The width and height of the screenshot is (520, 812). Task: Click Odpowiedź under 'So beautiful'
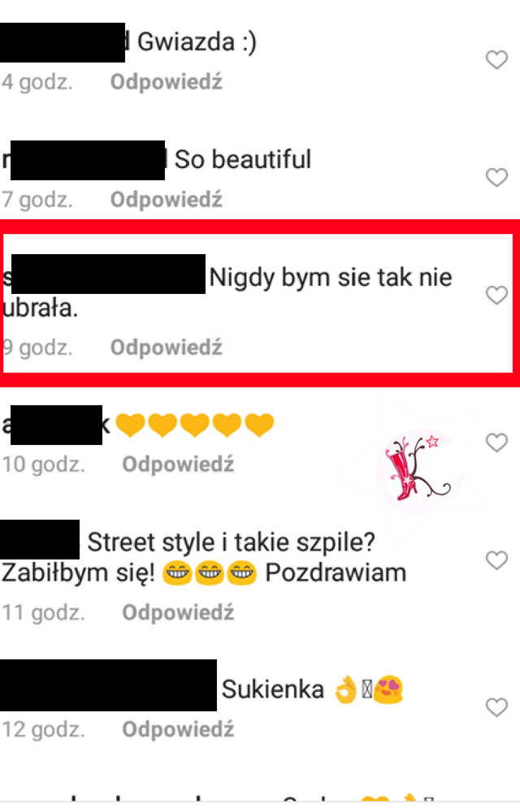tap(167, 200)
